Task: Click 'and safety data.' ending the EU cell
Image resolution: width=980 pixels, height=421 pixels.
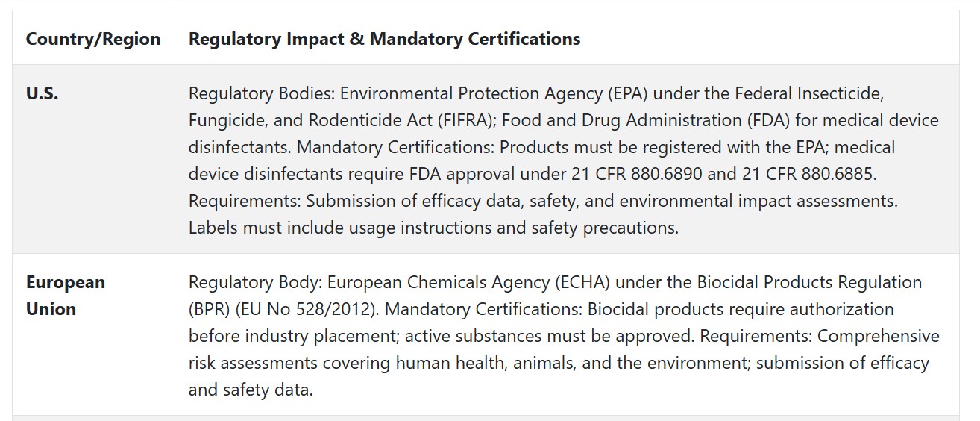Action: [x=251, y=390]
